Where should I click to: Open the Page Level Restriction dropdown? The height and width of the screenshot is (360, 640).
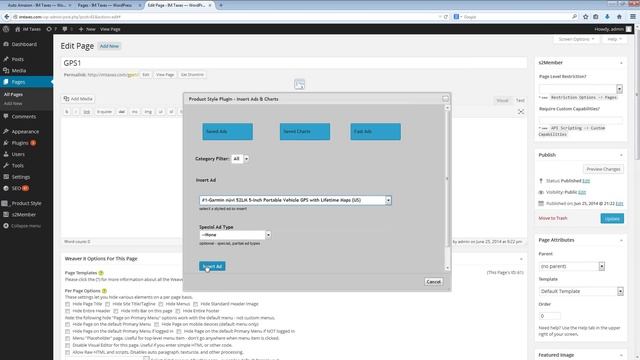[580, 89]
